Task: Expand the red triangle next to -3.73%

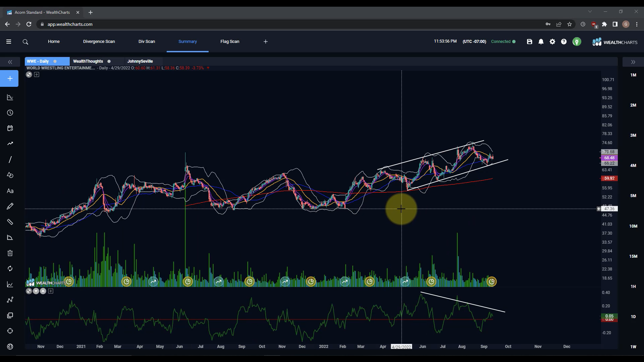Action: click(208, 68)
